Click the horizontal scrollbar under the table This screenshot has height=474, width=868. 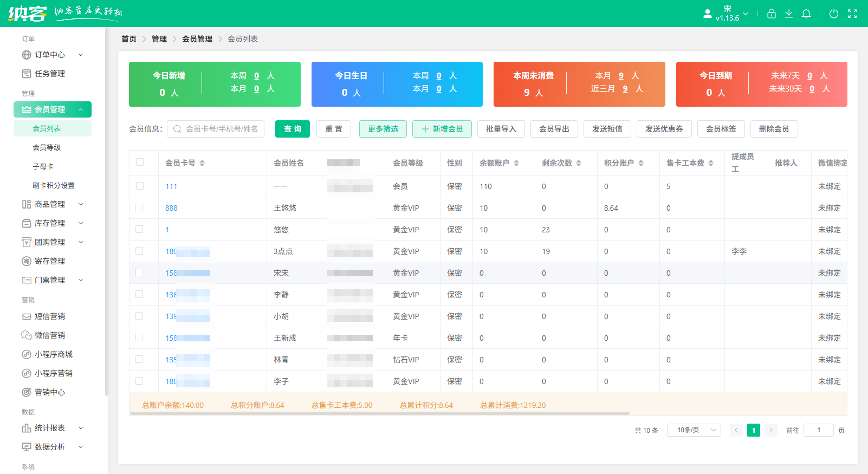click(379, 413)
